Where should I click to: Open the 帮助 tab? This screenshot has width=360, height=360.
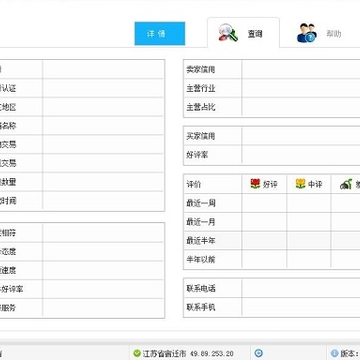pos(319,33)
